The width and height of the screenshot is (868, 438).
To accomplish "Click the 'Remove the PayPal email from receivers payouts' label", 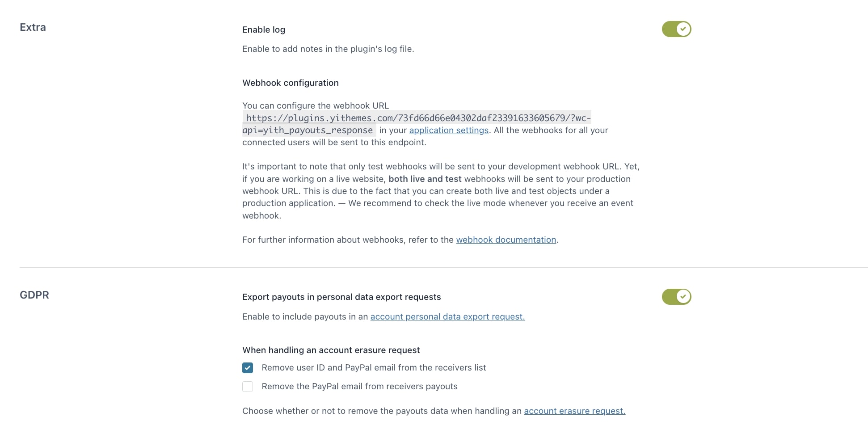I will 359,387.
